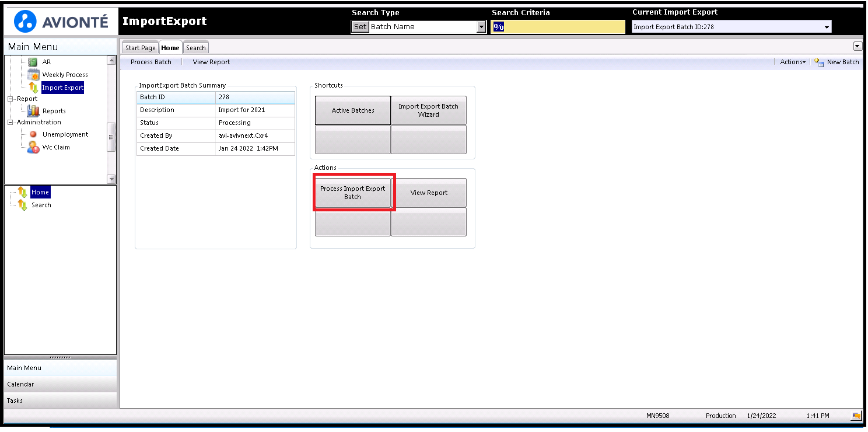Image resolution: width=868 pixels, height=432 pixels.
Task: Collapse the Administration tree node
Action: [10, 122]
